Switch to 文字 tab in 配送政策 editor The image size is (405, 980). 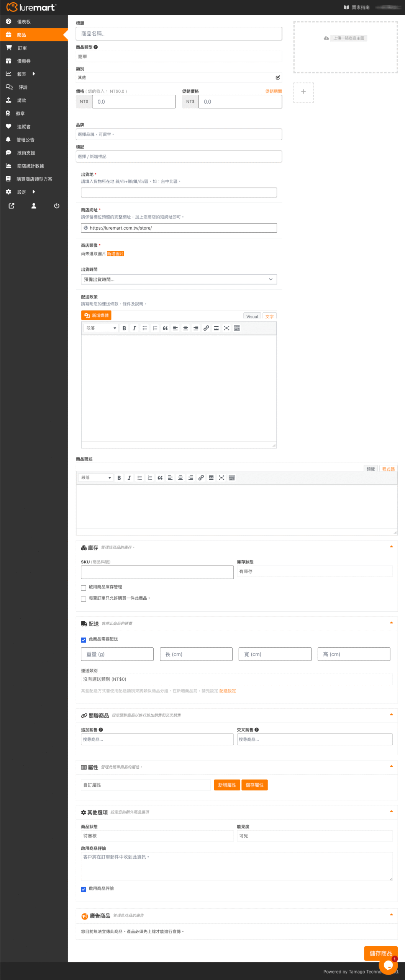tap(269, 317)
